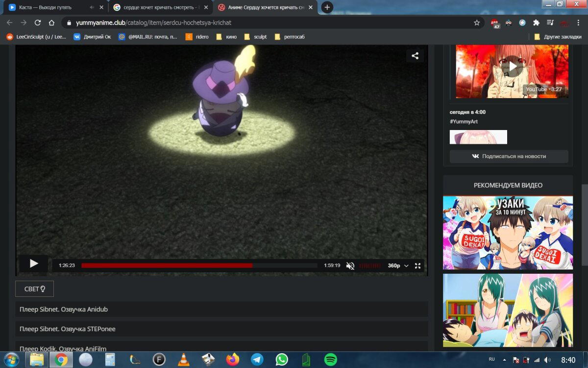Screen dimensions: 588x368
Task: Open the 360p quality dropdown
Action: [398, 265]
